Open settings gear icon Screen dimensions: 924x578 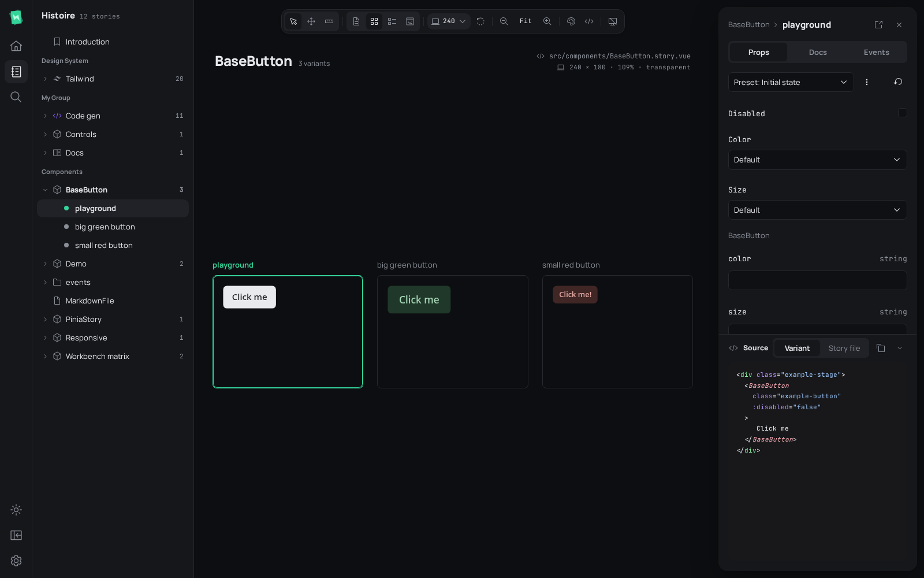point(16,561)
